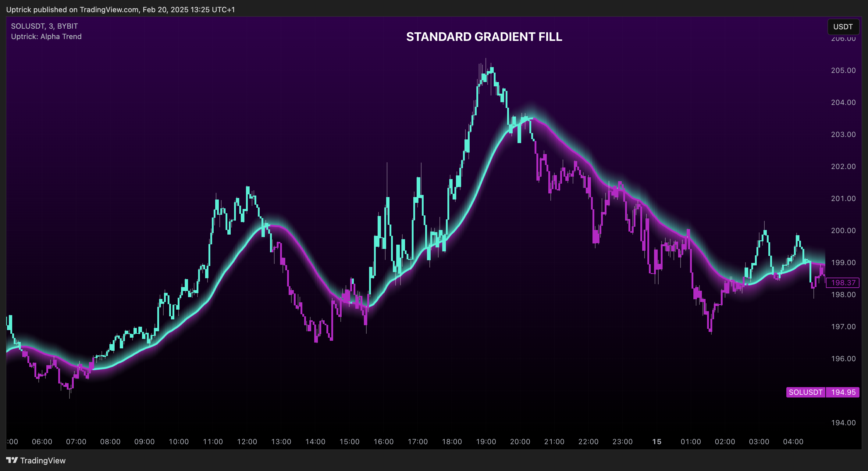This screenshot has width=868, height=471.
Task: Click the 03:00 time axis label
Action: [759, 442]
